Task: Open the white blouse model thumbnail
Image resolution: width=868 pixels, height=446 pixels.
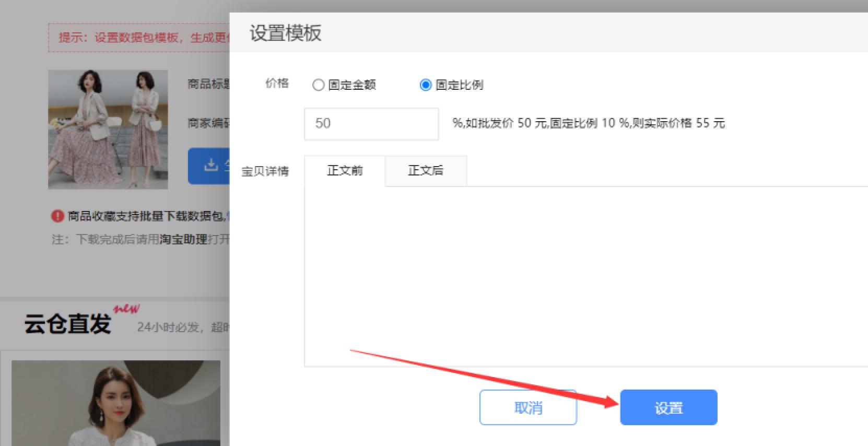Action: 116,403
